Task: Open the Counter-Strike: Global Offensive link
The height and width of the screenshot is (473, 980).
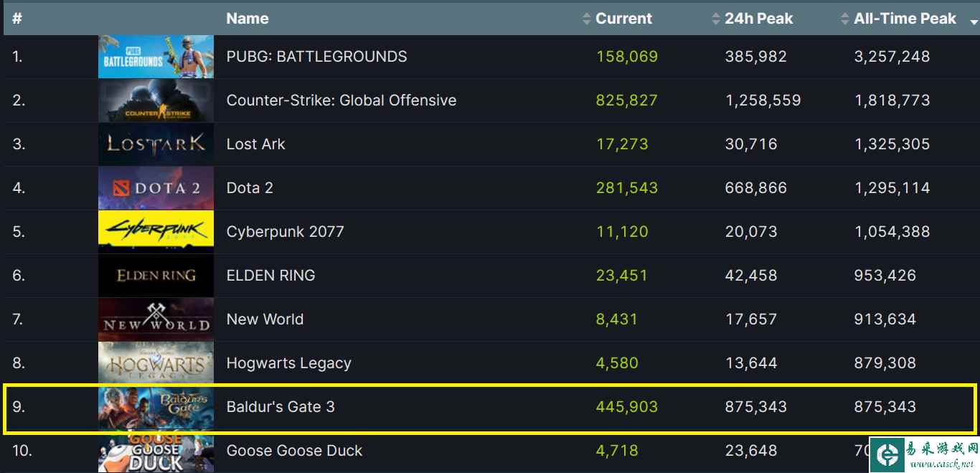Action: 341,100
